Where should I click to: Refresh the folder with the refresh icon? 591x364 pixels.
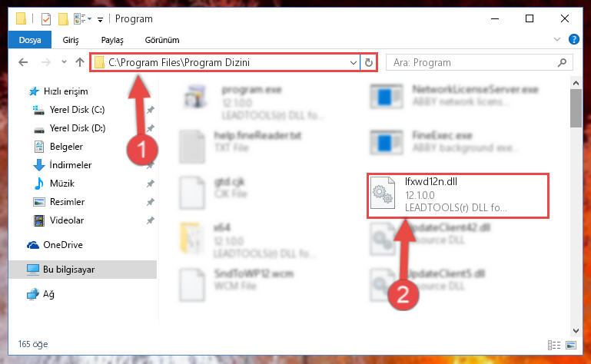pos(369,62)
